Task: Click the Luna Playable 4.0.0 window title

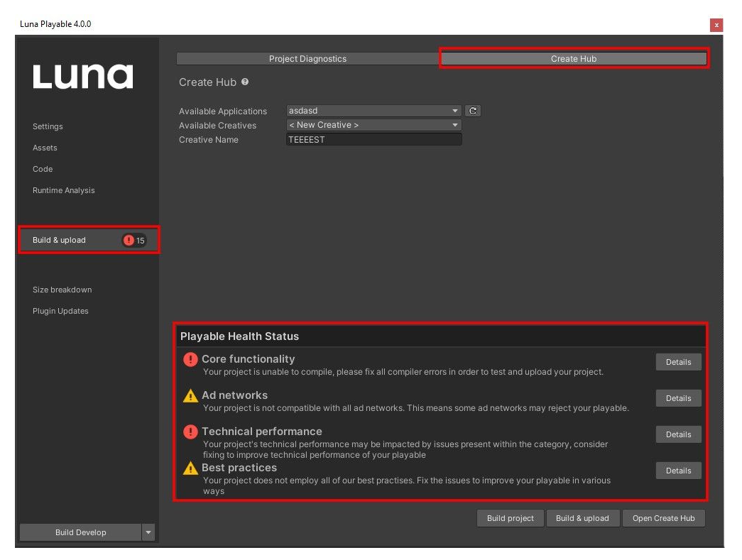Action: (x=55, y=24)
